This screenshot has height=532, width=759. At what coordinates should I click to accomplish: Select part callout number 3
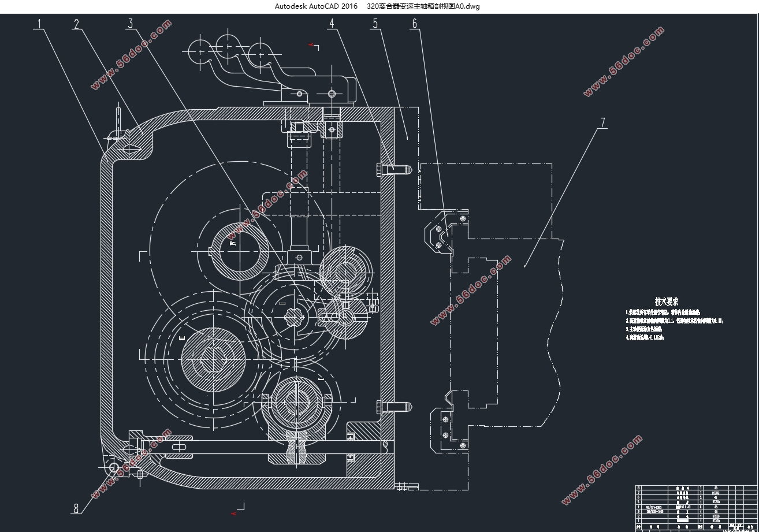[131, 24]
